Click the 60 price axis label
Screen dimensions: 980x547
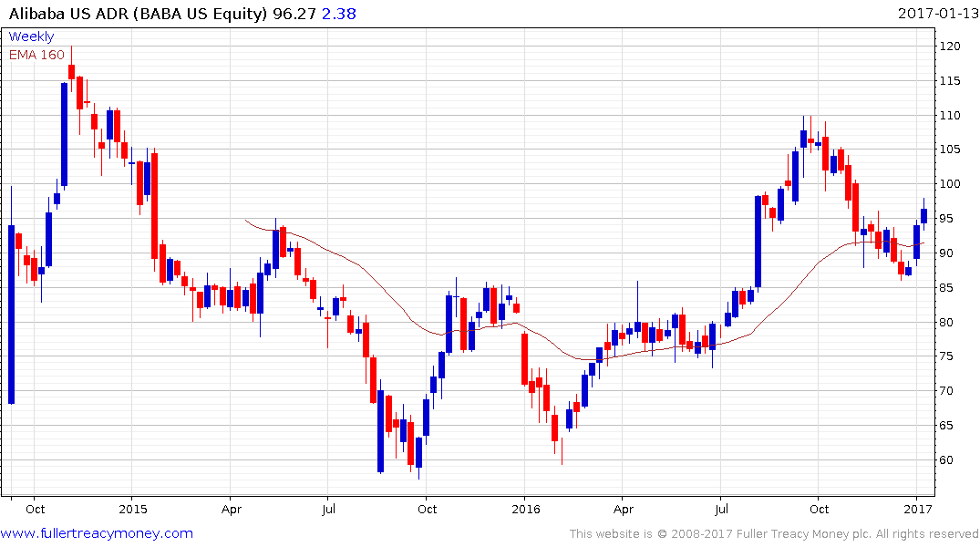pos(946,459)
